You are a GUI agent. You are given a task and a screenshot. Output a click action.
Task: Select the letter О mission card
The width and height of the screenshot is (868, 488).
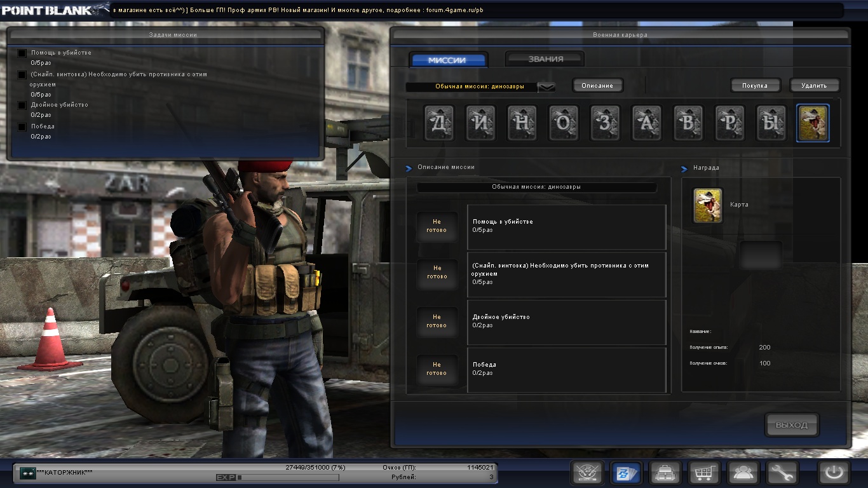[564, 123]
